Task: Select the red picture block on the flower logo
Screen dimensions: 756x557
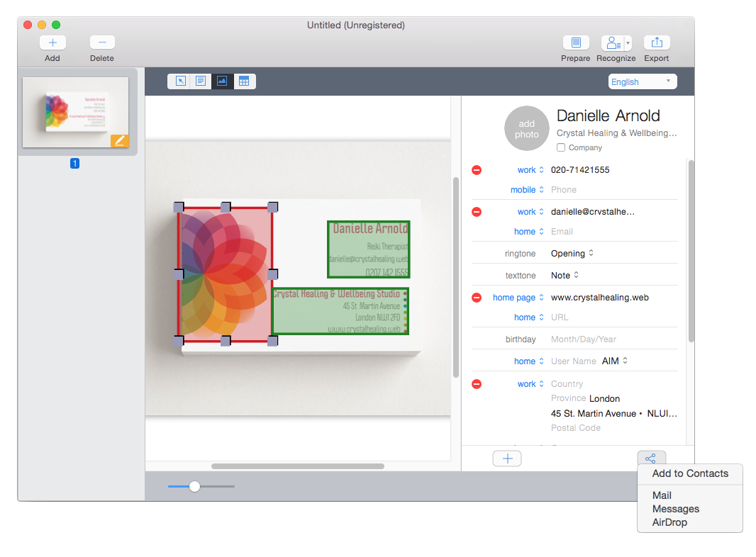Action: pyautogui.click(x=225, y=274)
